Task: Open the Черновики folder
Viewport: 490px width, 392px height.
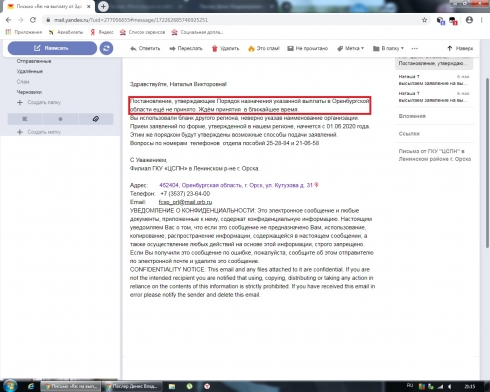Action: [x=29, y=92]
